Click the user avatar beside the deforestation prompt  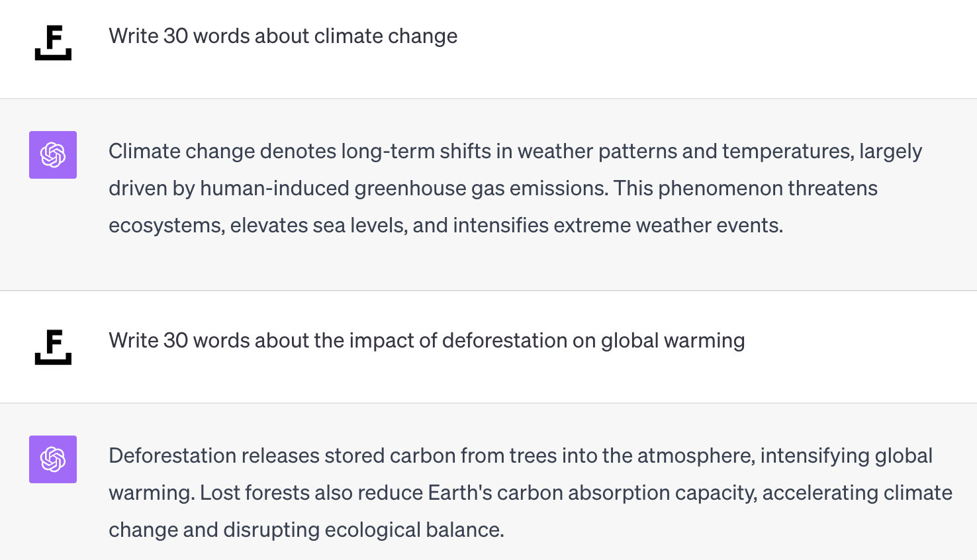click(53, 347)
